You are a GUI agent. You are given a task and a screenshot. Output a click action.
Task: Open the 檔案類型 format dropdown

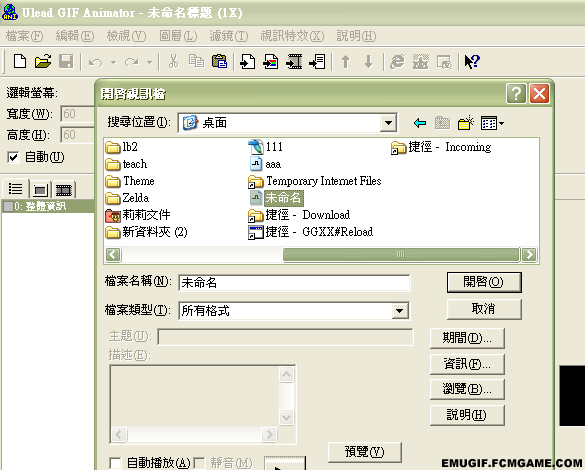pos(400,310)
